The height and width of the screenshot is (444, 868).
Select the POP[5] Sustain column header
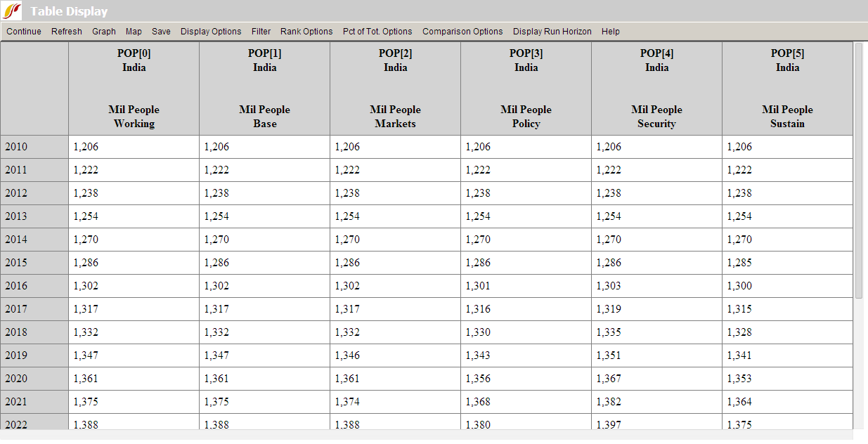pos(787,88)
